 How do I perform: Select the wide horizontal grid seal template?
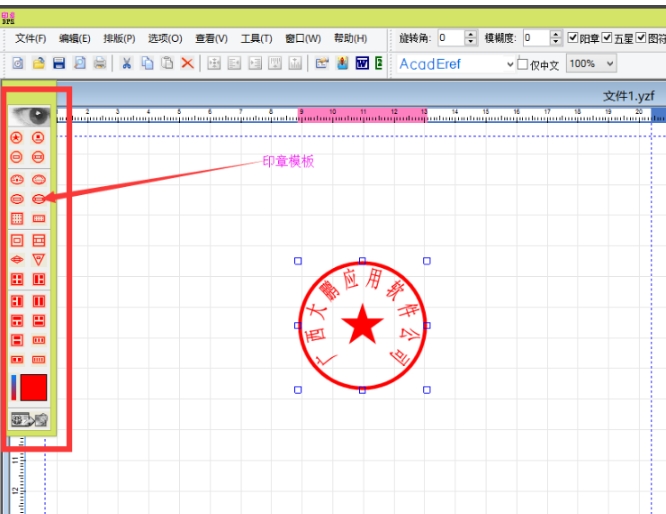tap(39, 219)
